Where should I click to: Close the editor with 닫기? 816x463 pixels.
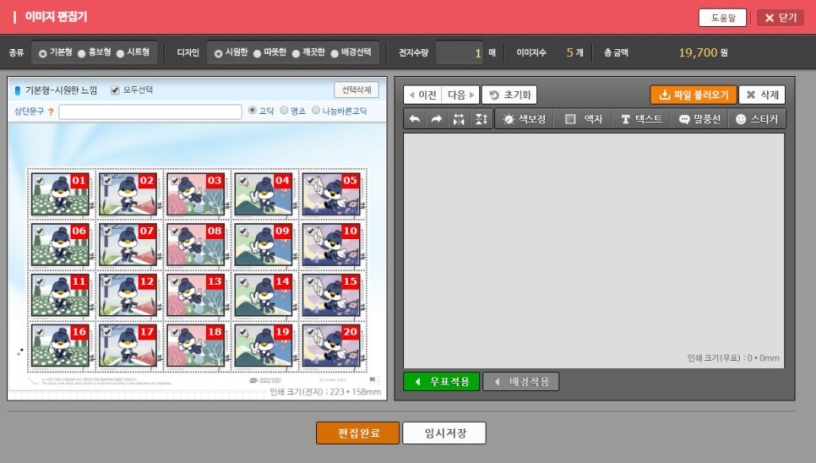click(x=780, y=18)
